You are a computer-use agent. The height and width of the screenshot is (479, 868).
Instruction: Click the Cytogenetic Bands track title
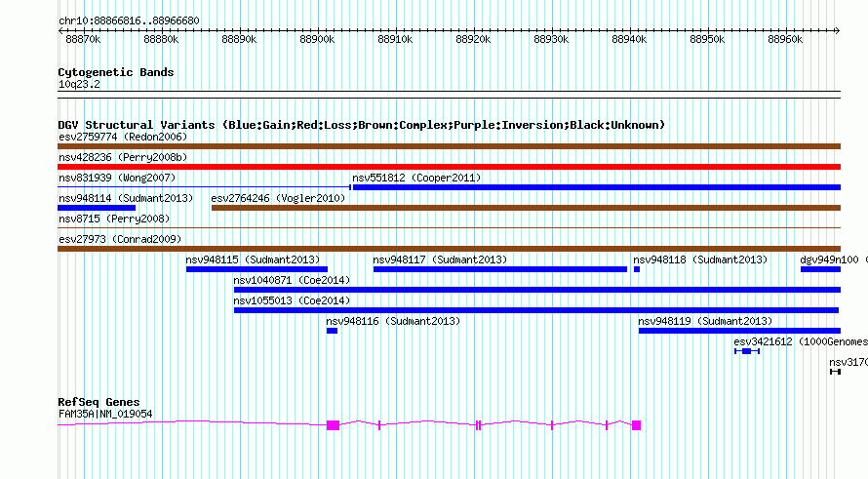[116, 72]
